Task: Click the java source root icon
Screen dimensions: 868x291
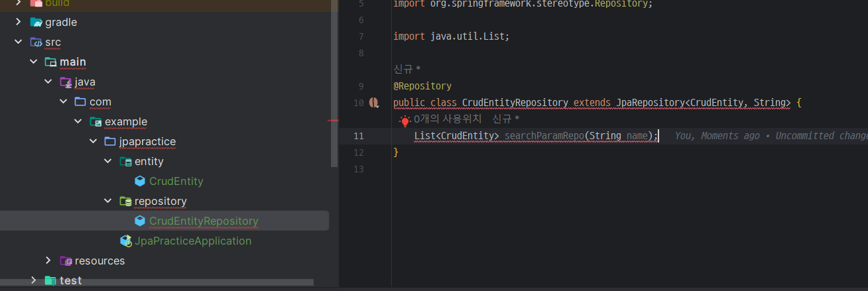Action: point(65,82)
